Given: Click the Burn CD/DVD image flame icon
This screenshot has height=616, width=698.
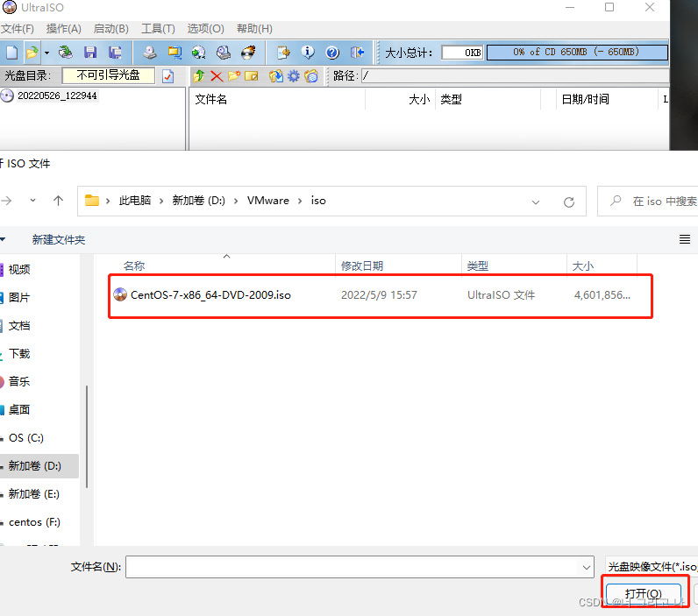Looking at the screenshot, I should [248, 53].
